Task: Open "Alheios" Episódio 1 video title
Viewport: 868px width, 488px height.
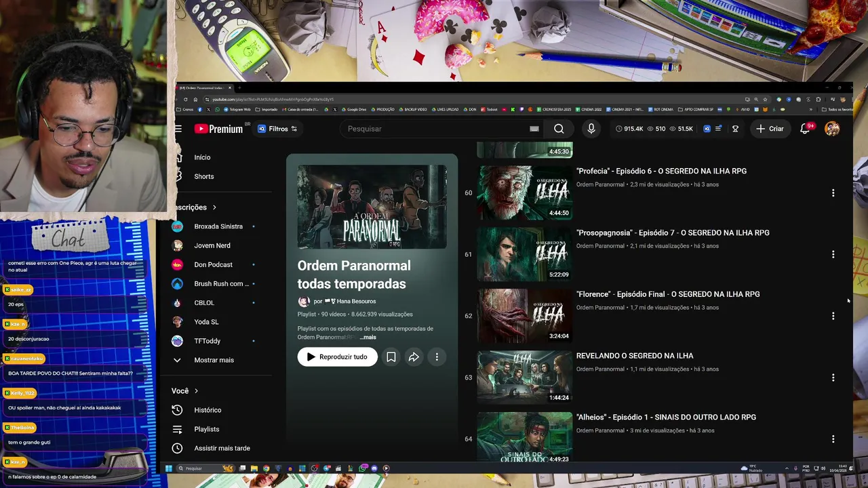Action: [666, 418]
